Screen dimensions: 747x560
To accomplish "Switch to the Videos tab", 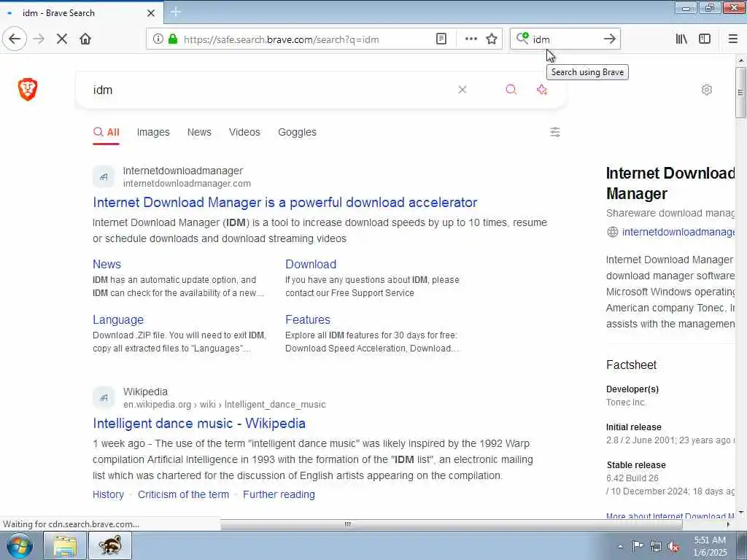I will (x=244, y=133).
